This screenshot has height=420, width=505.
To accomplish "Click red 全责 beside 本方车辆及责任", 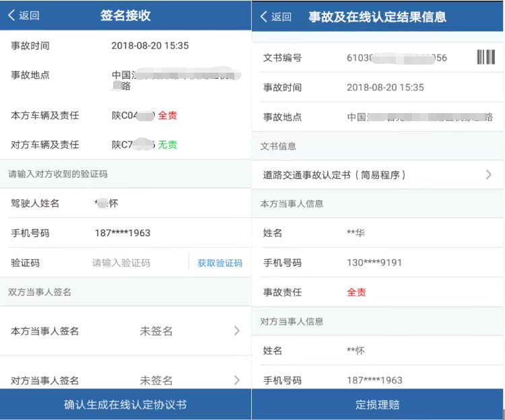I will 168,115.
